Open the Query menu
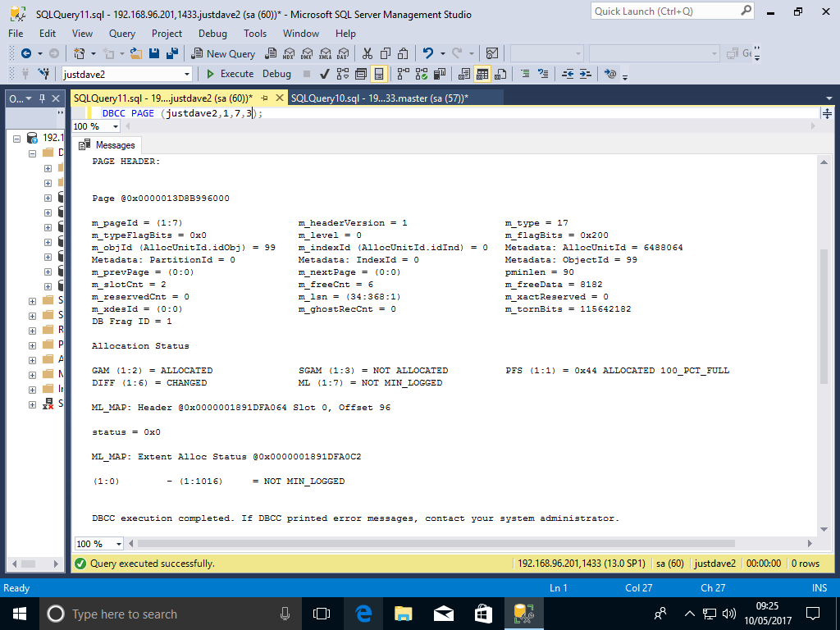 point(122,34)
